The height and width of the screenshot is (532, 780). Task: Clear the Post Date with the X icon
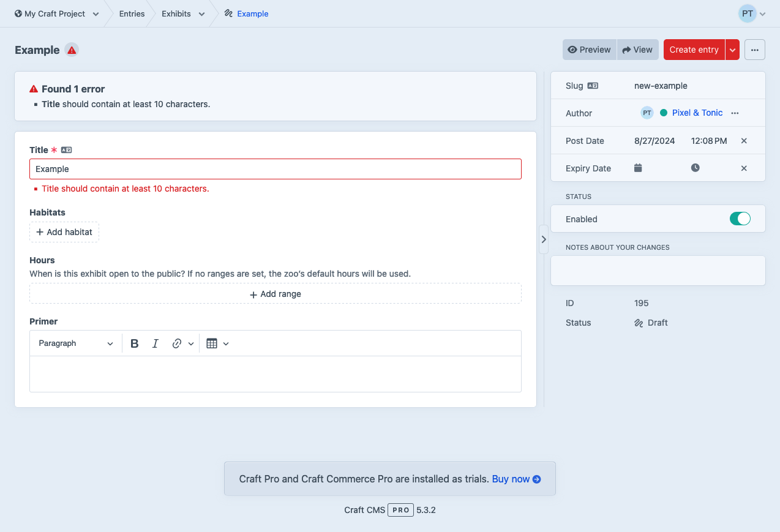[744, 141]
